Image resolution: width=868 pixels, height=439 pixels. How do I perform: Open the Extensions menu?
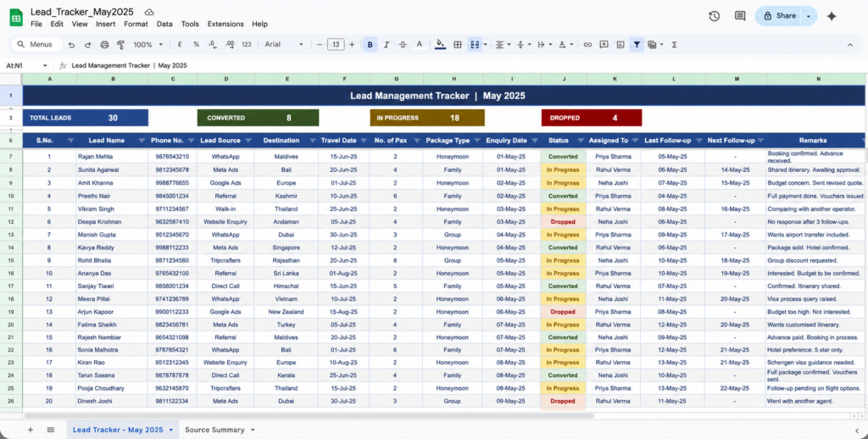(225, 25)
